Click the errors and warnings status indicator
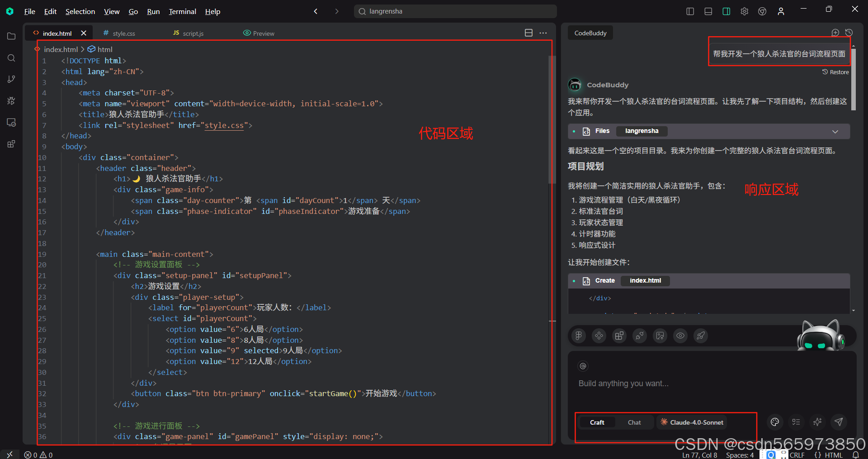 [x=38, y=455]
